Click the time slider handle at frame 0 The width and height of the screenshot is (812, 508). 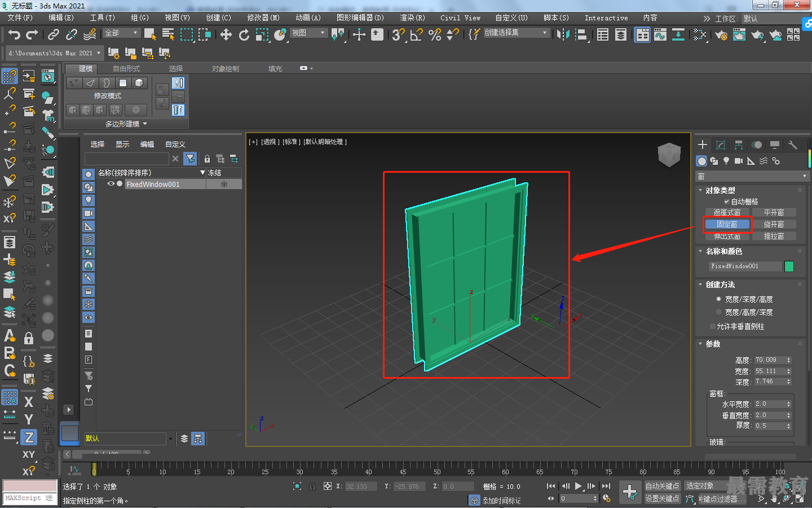94,468
